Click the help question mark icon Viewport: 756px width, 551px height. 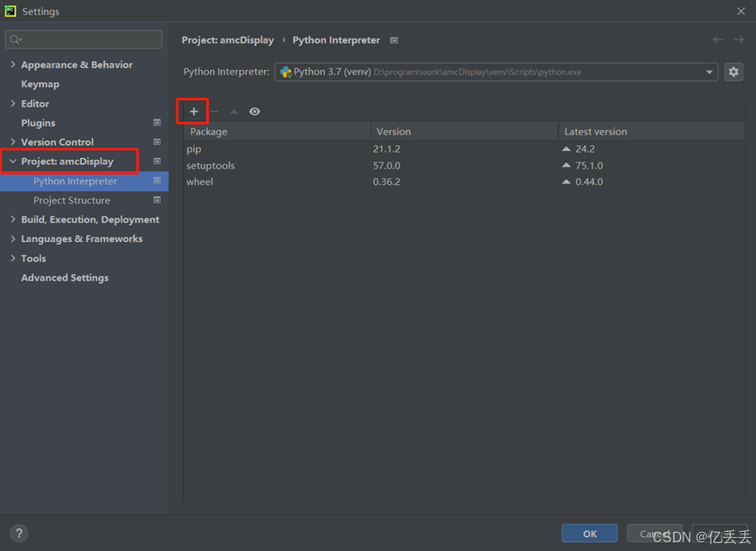tap(19, 534)
